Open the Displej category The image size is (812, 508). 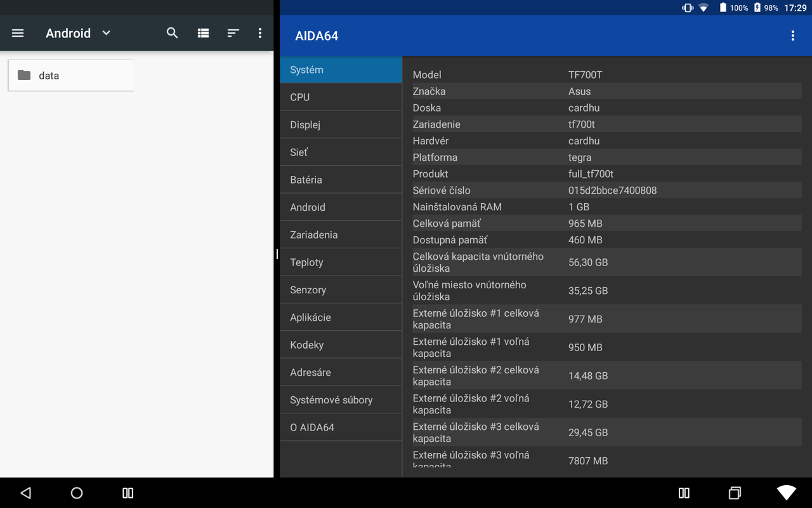pyautogui.click(x=341, y=124)
